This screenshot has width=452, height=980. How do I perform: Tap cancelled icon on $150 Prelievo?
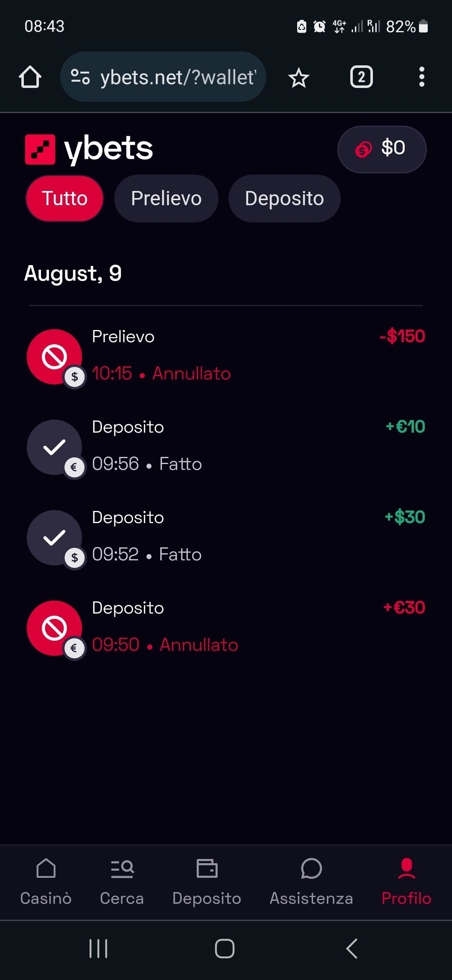[x=54, y=357]
